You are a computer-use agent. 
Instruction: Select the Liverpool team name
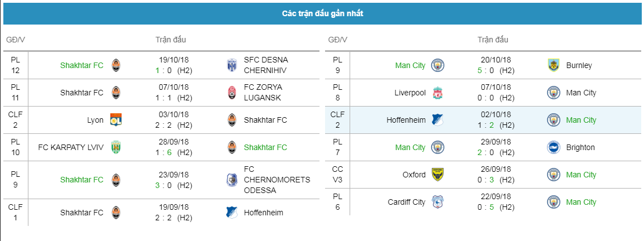tap(409, 93)
